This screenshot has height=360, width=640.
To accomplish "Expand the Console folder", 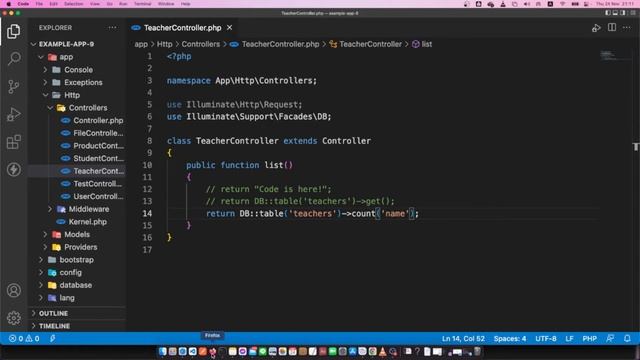I will [x=77, y=69].
